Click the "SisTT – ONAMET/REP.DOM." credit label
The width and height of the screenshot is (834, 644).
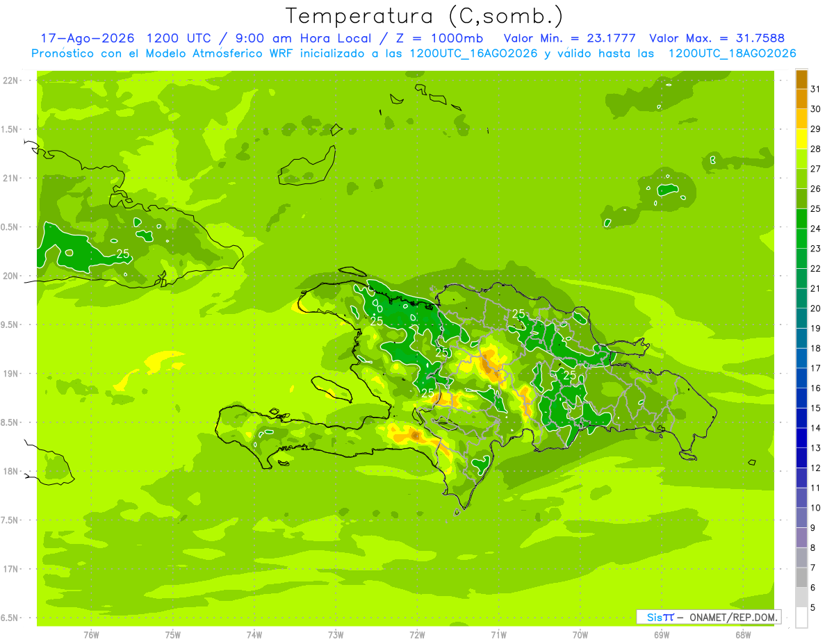click(x=709, y=617)
